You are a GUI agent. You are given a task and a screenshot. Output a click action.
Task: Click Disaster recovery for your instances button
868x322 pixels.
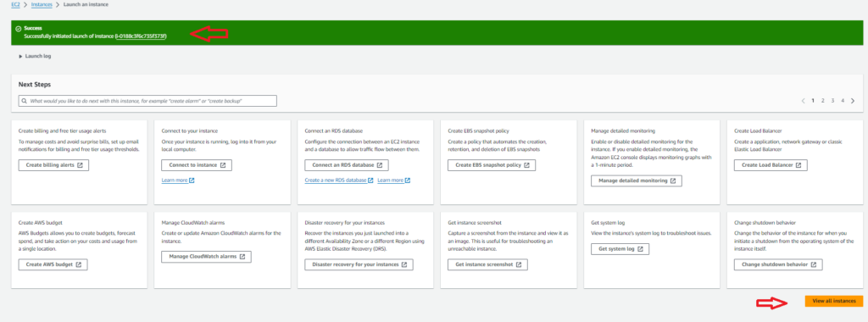tap(359, 264)
